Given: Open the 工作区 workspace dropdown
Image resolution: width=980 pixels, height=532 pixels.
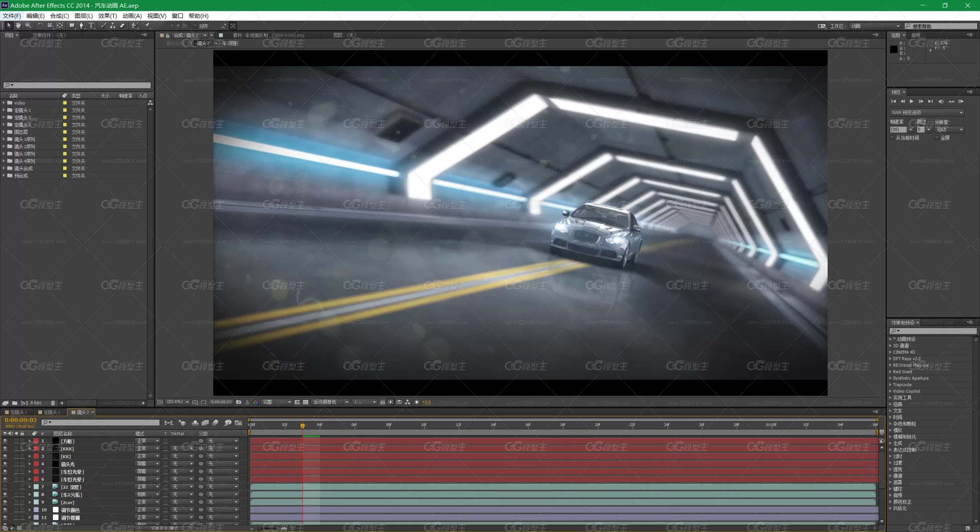Looking at the screenshot, I should pos(875,26).
